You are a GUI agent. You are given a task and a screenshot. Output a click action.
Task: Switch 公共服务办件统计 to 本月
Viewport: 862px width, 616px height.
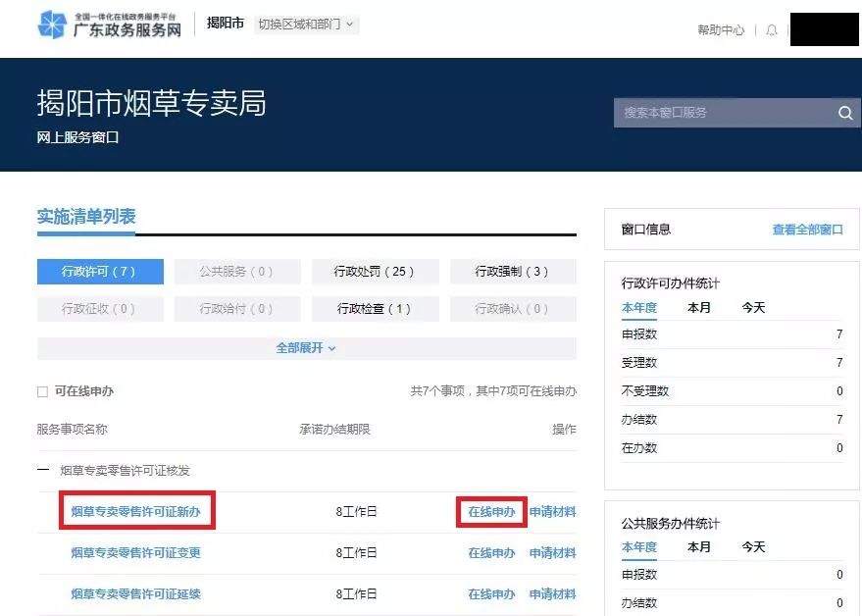pyautogui.click(x=699, y=546)
